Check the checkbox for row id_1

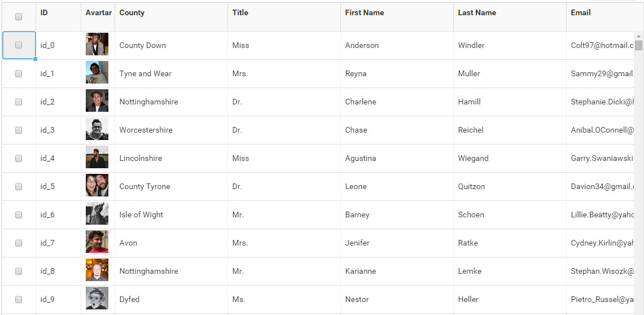pos(19,73)
